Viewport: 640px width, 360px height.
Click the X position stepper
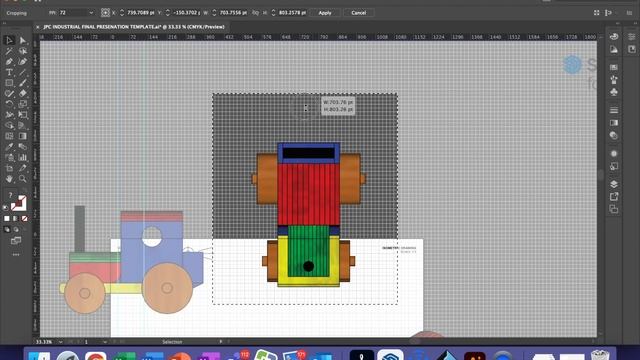[x=122, y=13]
